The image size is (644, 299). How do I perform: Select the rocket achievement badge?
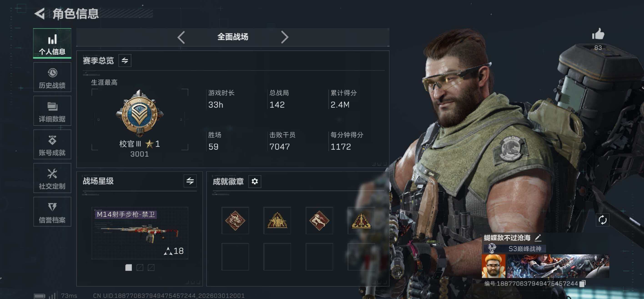361,220
